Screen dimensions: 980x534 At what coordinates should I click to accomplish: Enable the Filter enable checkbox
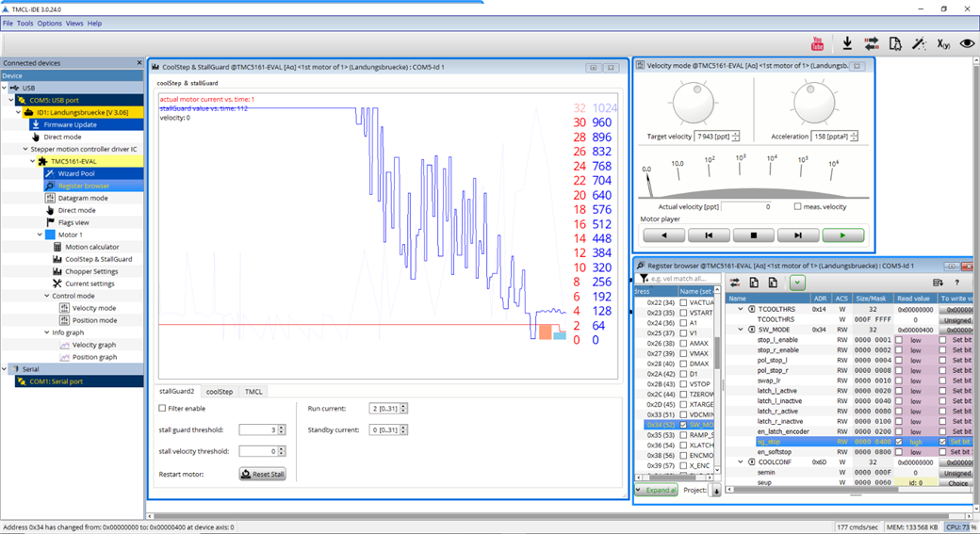[x=163, y=409]
